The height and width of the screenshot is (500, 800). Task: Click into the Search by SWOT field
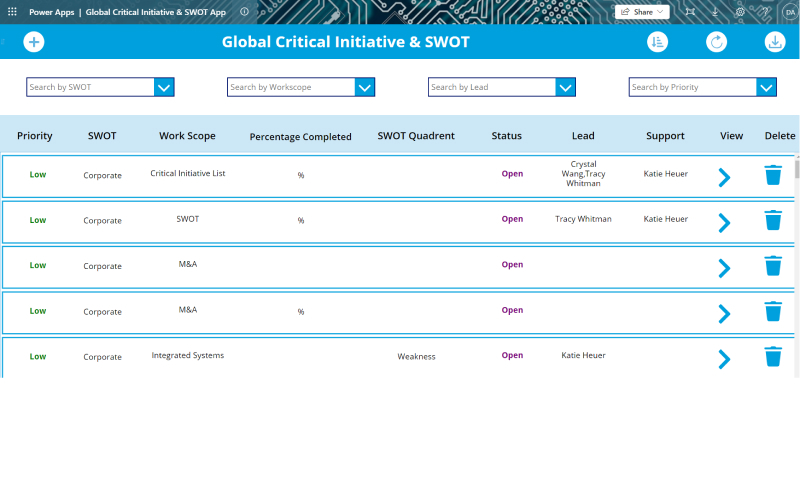[90, 87]
